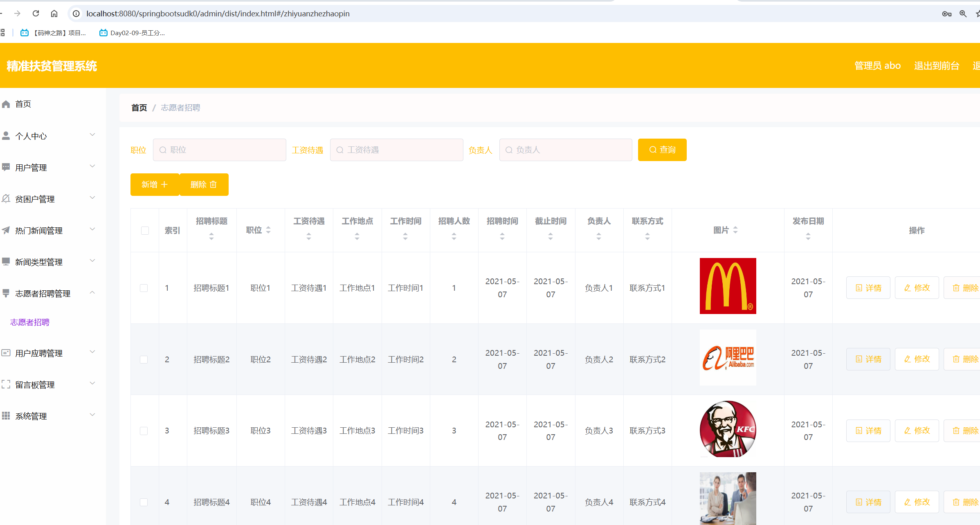Click the browser home icon
Screen dimensions: 980x525
coord(54,13)
